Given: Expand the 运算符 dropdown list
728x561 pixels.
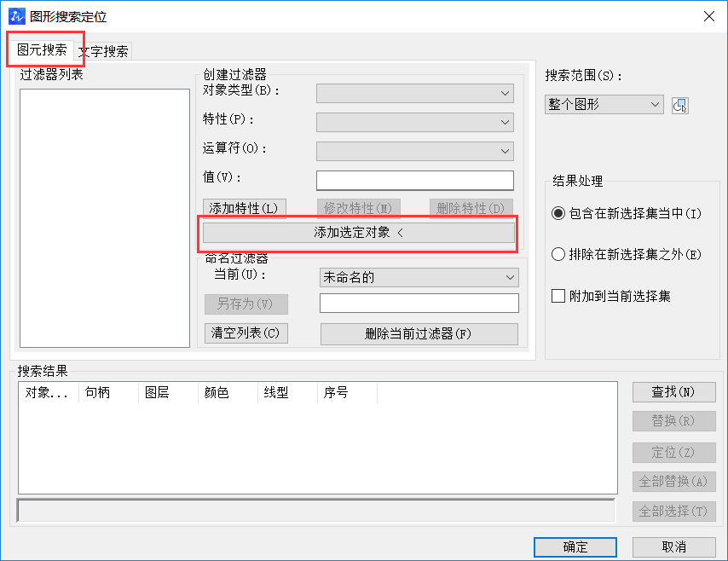Looking at the screenshot, I should click(414, 151).
